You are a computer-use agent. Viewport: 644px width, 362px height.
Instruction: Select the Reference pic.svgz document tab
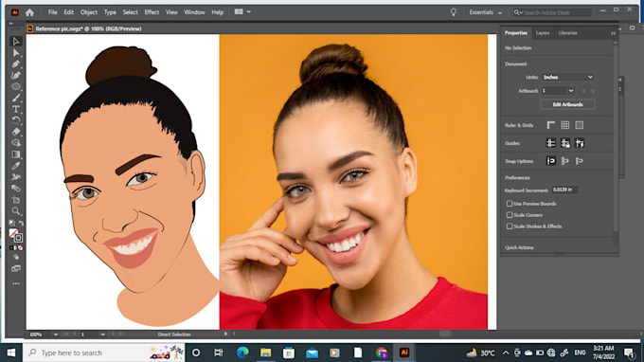pyautogui.click(x=84, y=28)
